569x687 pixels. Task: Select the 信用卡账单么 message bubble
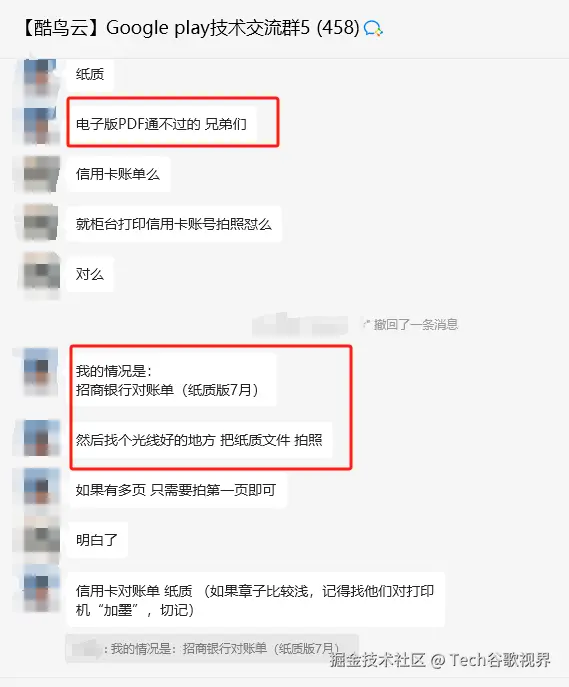click(118, 174)
